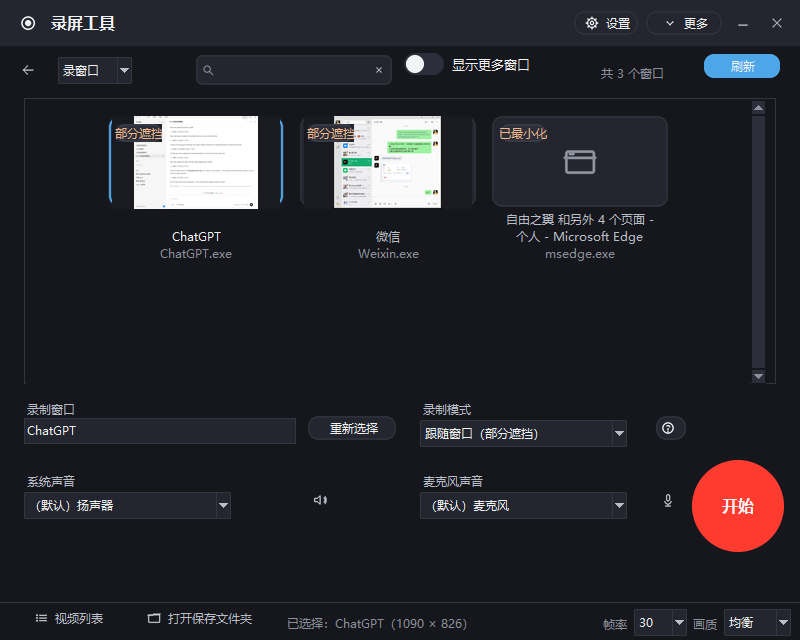The image size is (800, 640).
Task: Click the 重新选择 reselect button
Action: [352, 428]
